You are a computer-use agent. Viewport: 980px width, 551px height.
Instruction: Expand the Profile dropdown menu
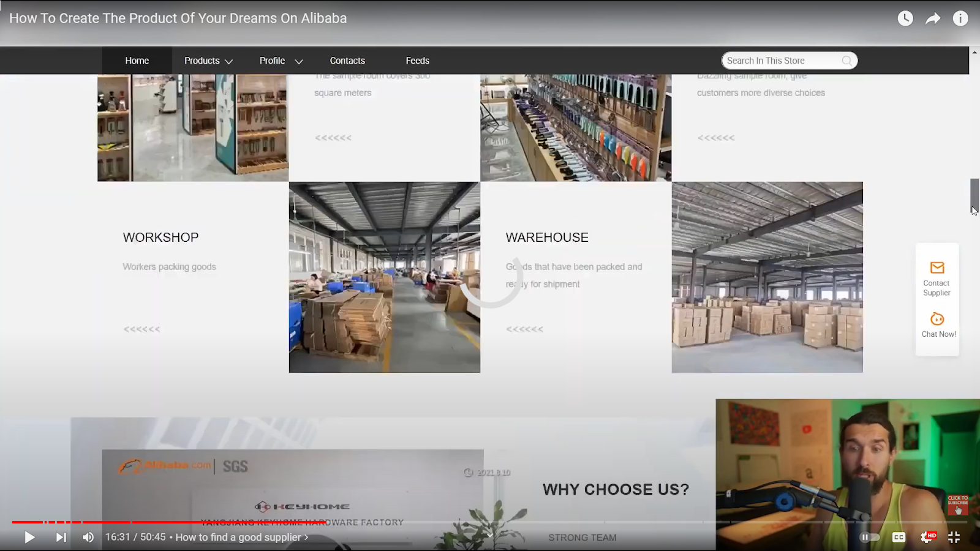click(281, 61)
